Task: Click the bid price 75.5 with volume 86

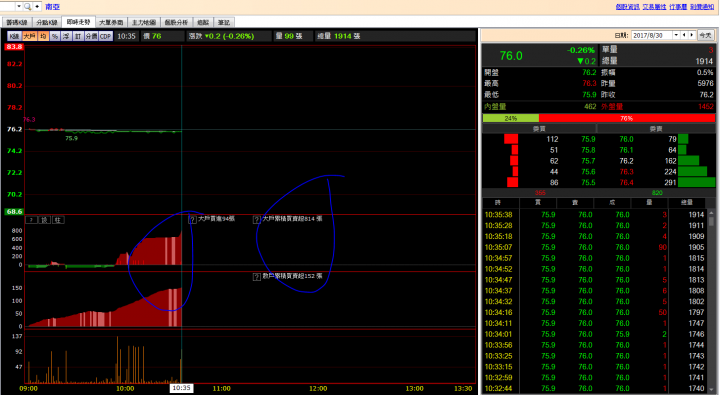Action: [x=588, y=182]
